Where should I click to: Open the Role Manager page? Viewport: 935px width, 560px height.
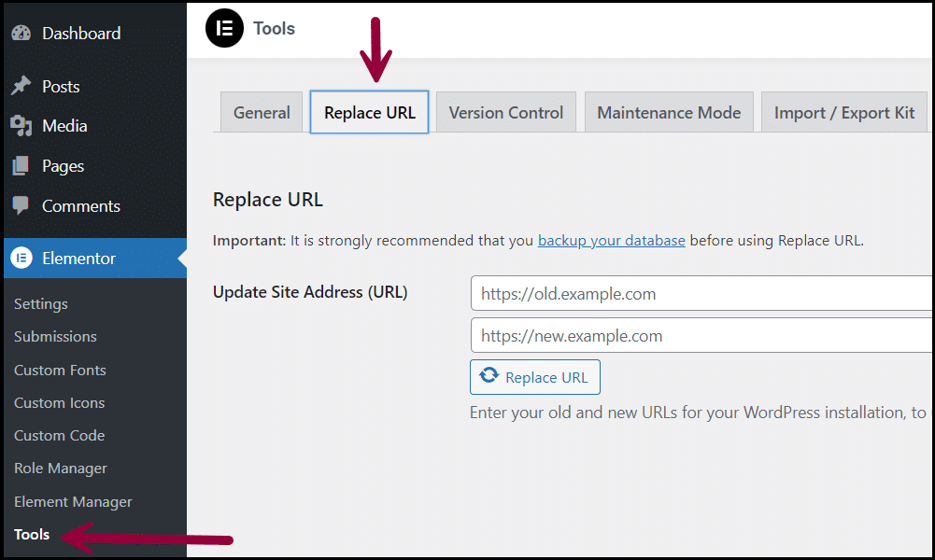60,468
